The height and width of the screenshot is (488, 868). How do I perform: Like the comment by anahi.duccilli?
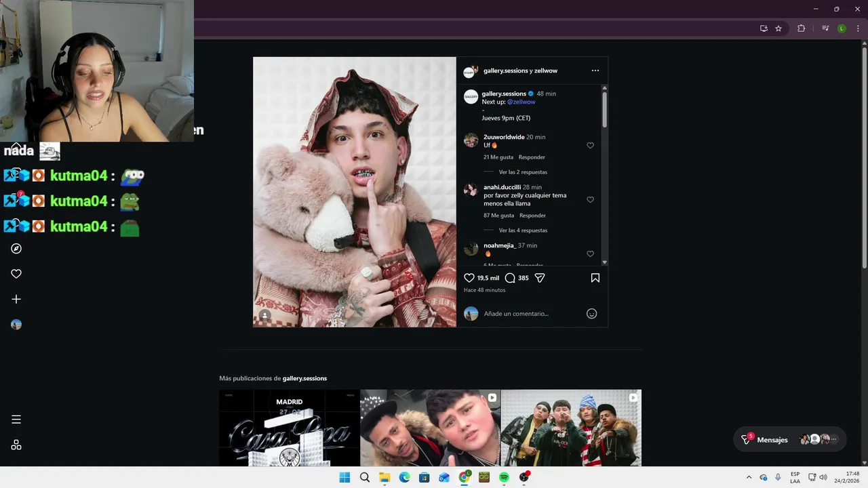point(590,200)
